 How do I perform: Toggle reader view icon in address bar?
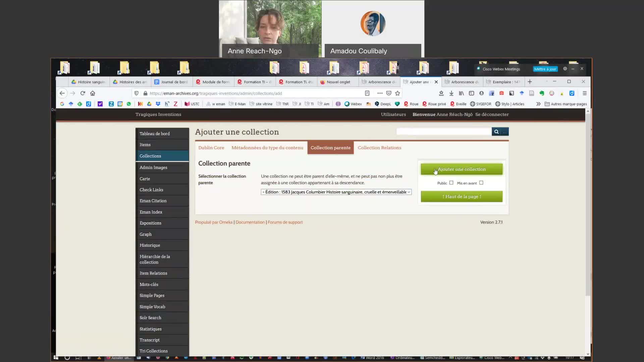point(367,93)
